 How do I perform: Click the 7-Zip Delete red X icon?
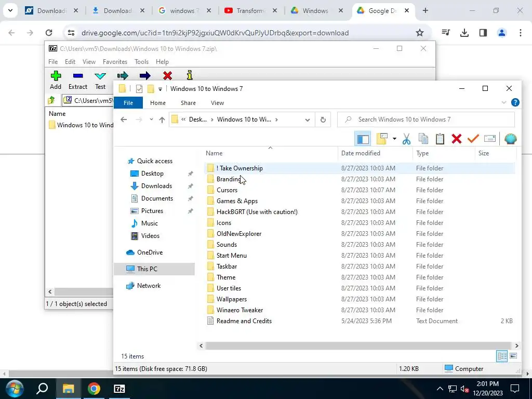click(x=167, y=76)
